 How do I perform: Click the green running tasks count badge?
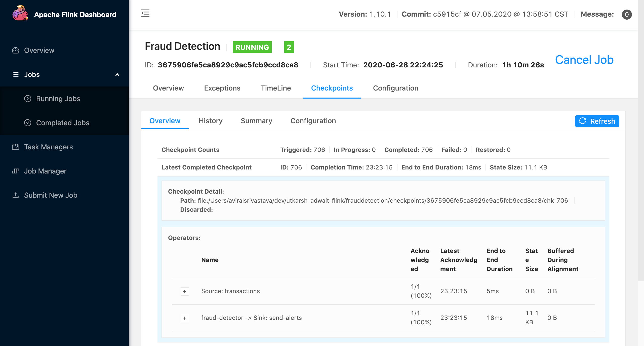point(289,47)
